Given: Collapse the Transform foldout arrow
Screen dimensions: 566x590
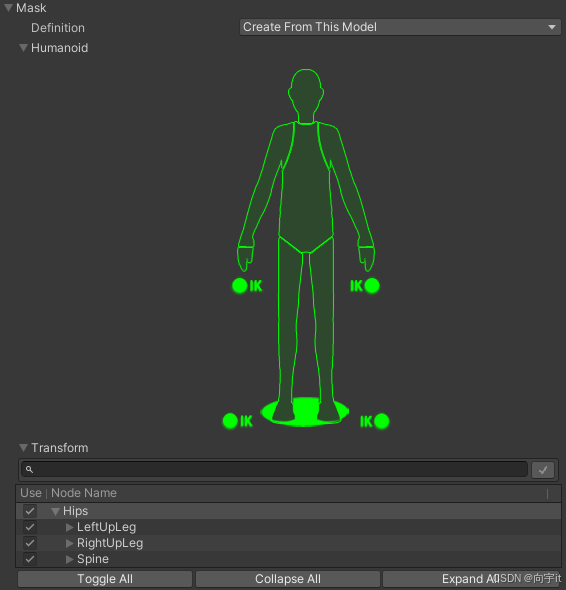Looking at the screenshot, I should click(x=23, y=448).
